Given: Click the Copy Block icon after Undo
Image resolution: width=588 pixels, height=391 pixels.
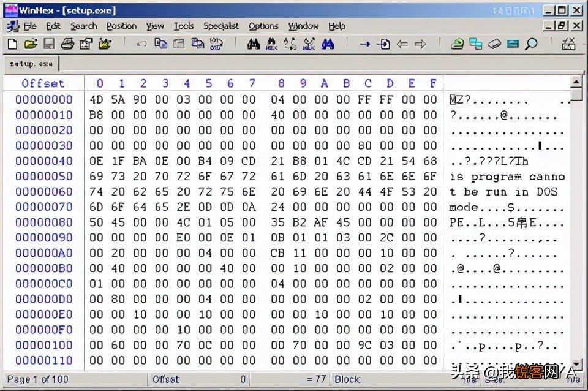Looking at the screenshot, I should click(161, 44).
